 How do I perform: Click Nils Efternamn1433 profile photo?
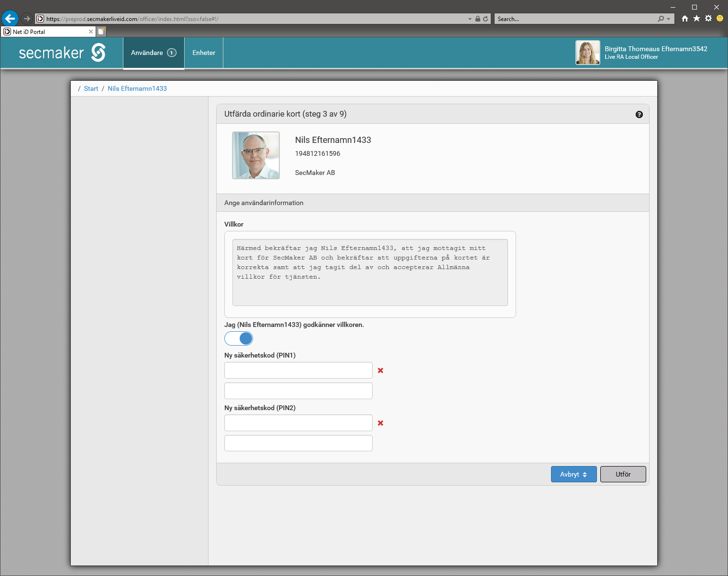(x=256, y=155)
